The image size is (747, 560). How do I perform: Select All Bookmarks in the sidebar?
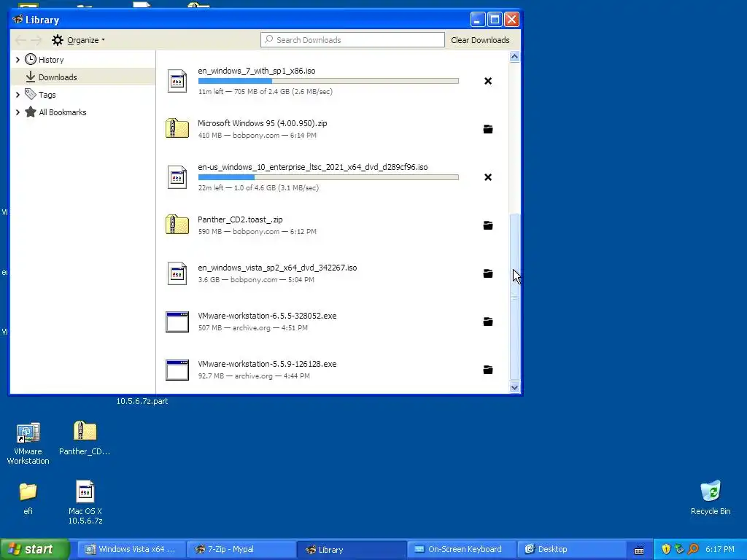click(63, 112)
